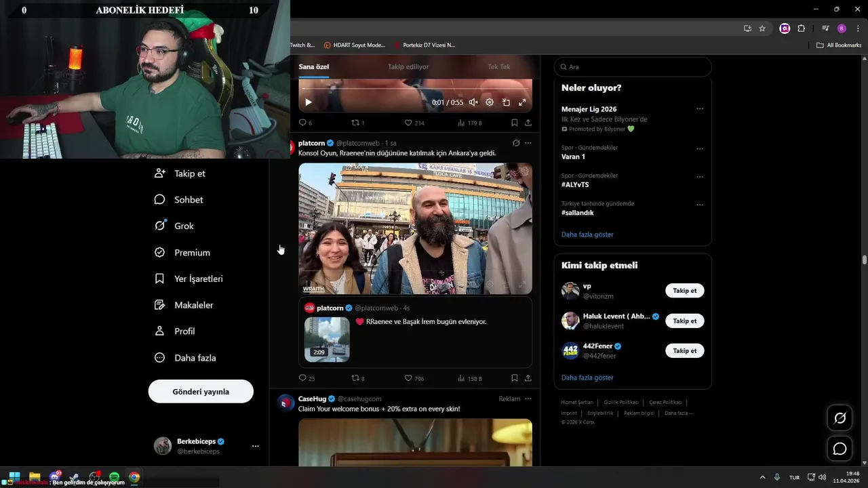Open Chrome three-dot menu
This screenshot has width=868, height=488.
(858, 28)
